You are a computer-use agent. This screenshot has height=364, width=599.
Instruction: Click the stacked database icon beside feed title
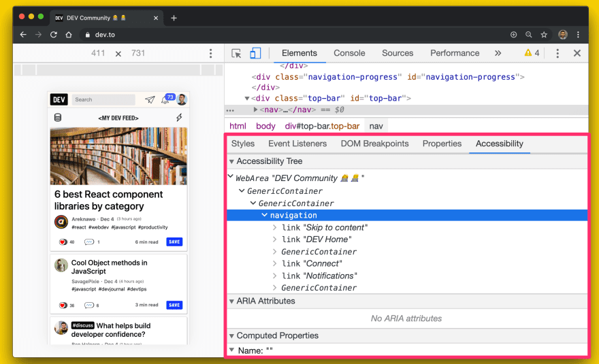[x=58, y=118]
